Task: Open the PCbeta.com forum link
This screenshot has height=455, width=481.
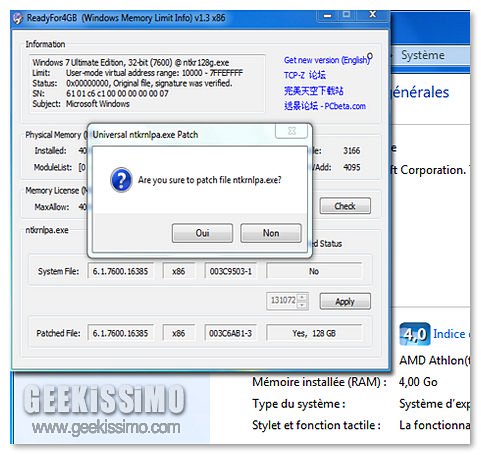Action: (325, 106)
